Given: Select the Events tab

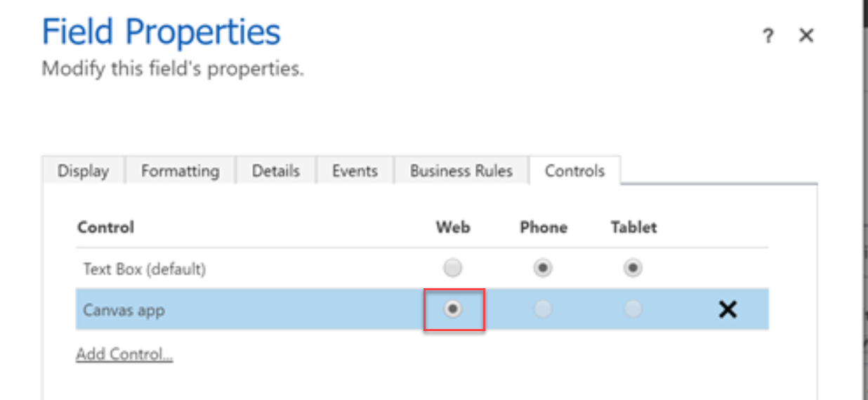Looking at the screenshot, I should point(355,171).
